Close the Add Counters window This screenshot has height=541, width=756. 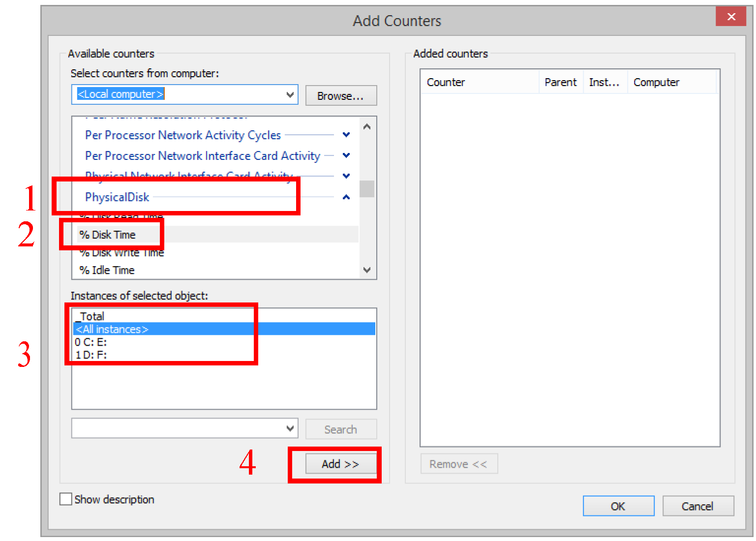click(731, 17)
